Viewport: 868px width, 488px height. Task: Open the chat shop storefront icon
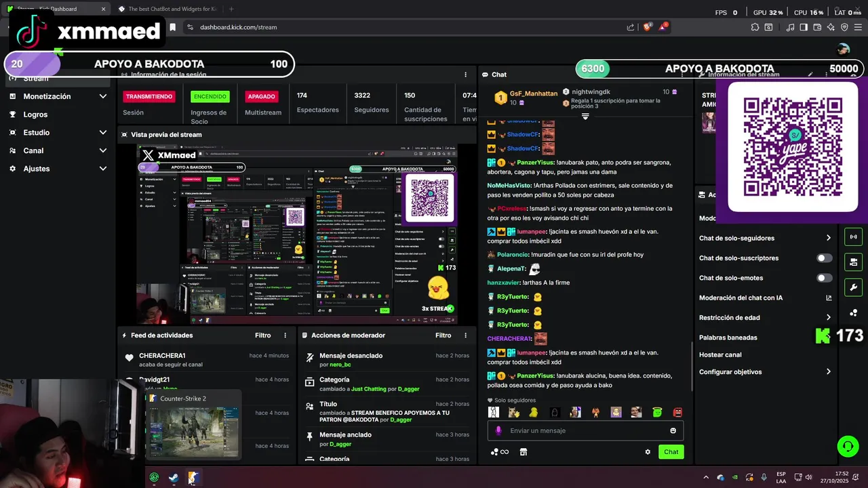(x=523, y=452)
